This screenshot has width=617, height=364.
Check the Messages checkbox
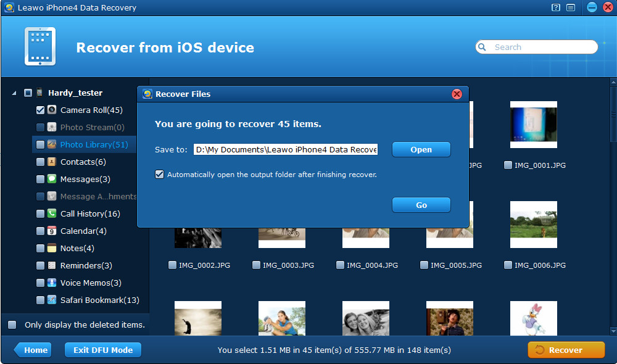40,180
